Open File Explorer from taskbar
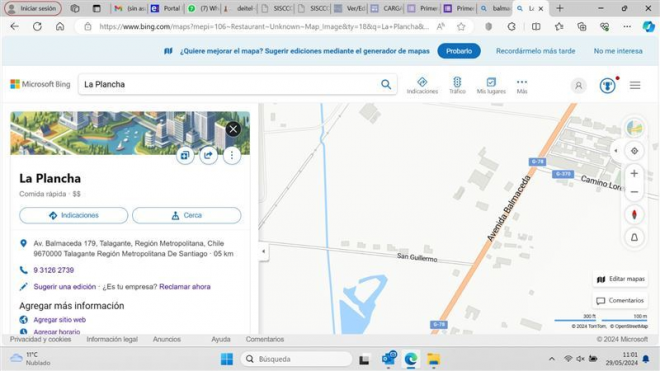The height and width of the screenshot is (371, 660). click(434, 359)
